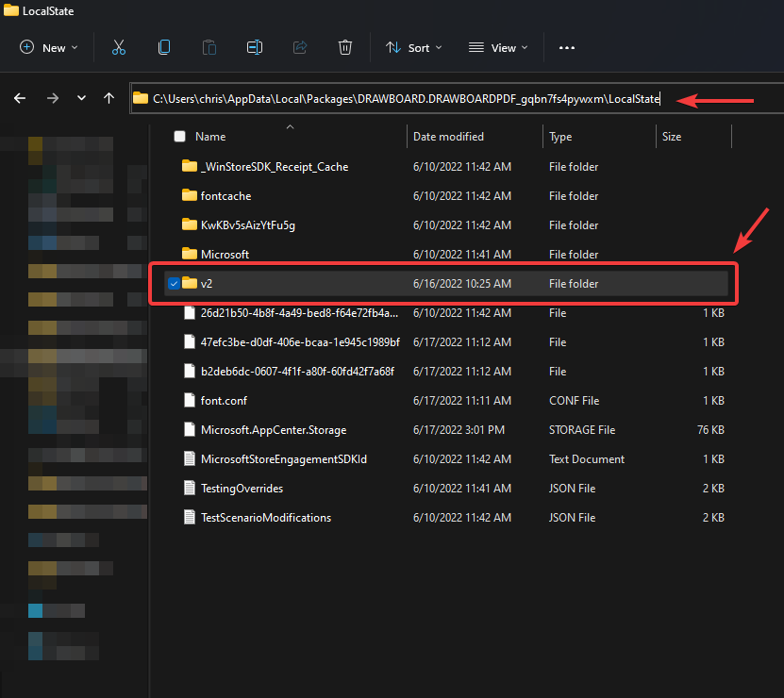Click the 26d21b50 file icon
This screenshot has width=784, height=698.
[189, 312]
